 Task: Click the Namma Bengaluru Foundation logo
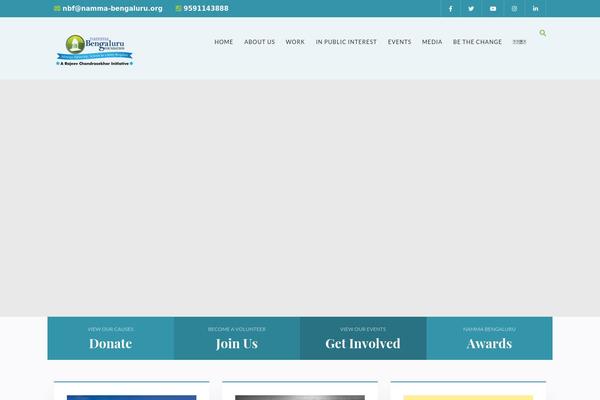pos(95,50)
